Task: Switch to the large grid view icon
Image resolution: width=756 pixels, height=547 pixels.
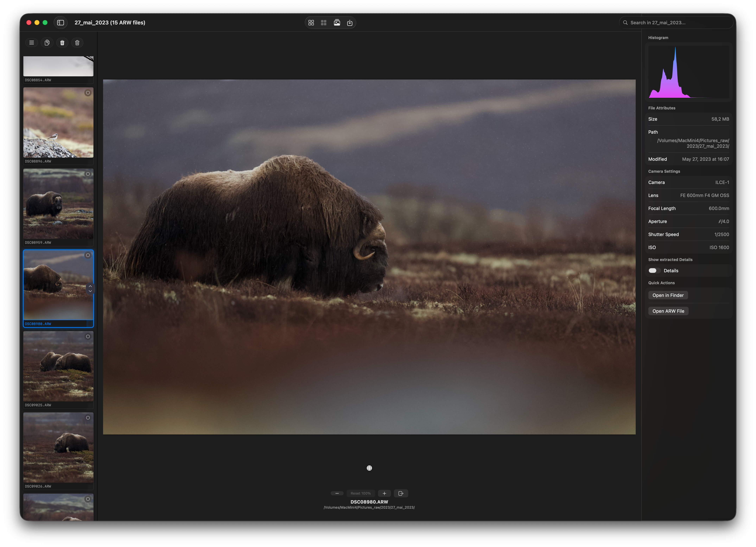Action: click(x=311, y=22)
